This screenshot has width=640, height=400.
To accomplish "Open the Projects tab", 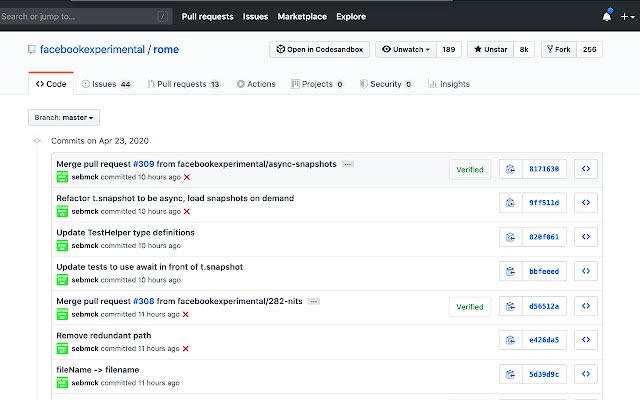I will [317, 84].
